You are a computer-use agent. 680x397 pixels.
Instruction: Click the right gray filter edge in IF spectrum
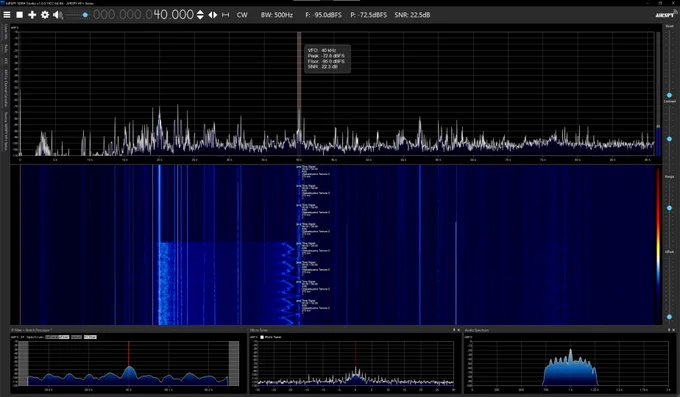[234, 363]
